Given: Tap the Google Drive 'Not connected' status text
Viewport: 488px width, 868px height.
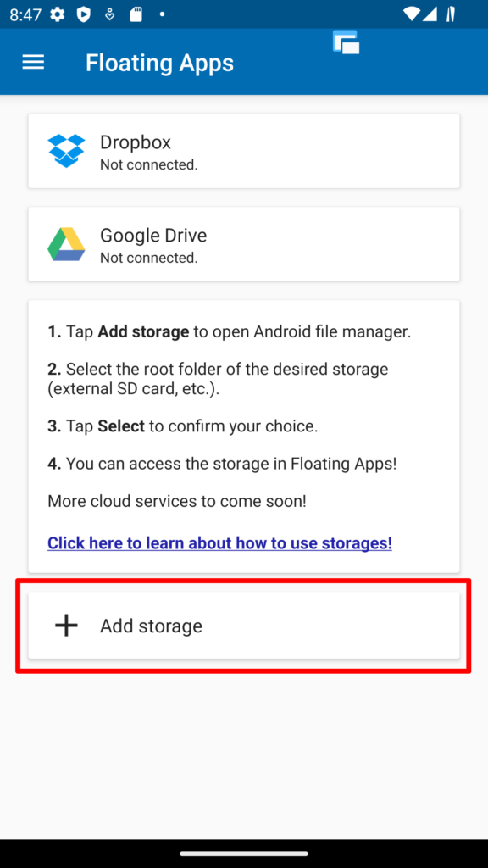Looking at the screenshot, I should [151, 258].
